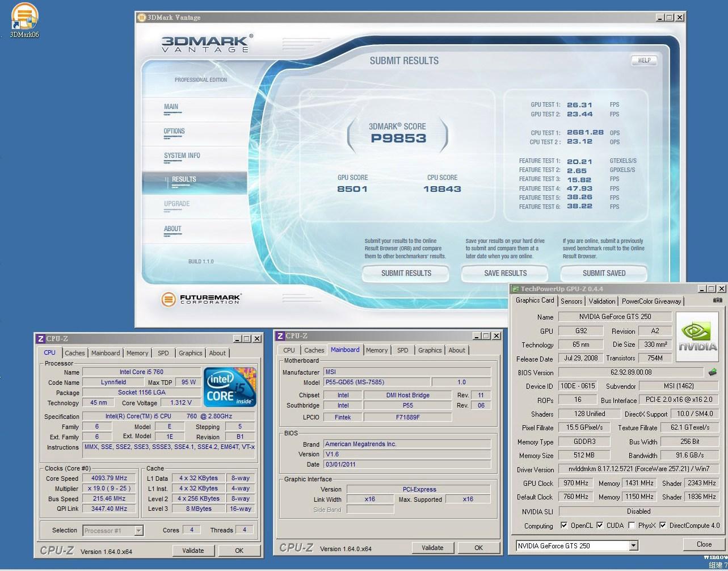Open the GPU selection dropdown in GPU-Z

click(x=633, y=546)
